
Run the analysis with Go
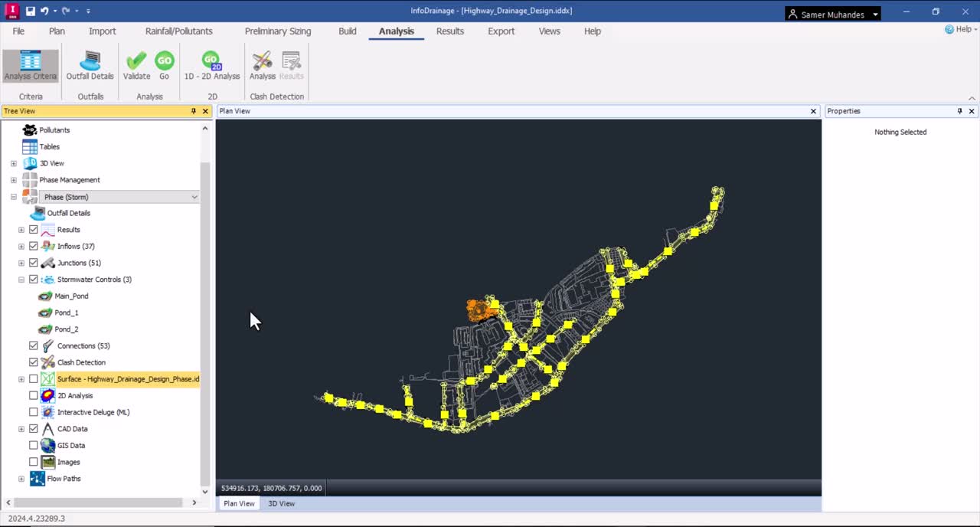(x=164, y=66)
